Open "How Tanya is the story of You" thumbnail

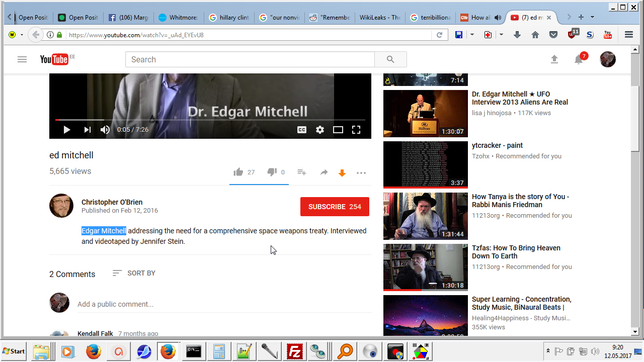pos(426,216)
